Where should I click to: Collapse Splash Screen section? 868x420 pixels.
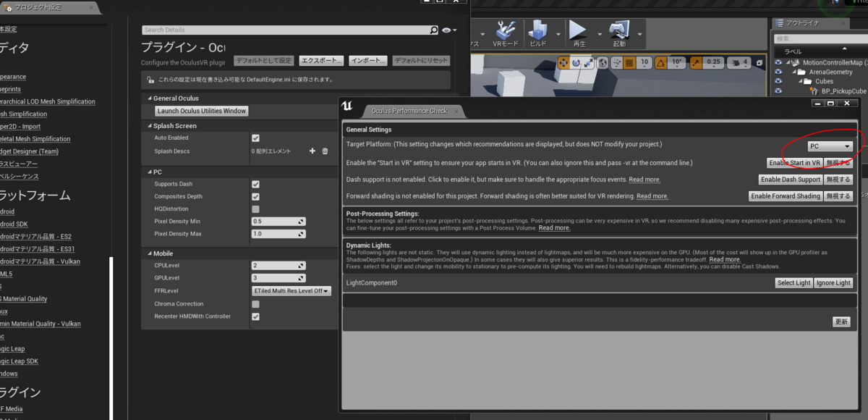pyautogui.click(x=149, y=126)
